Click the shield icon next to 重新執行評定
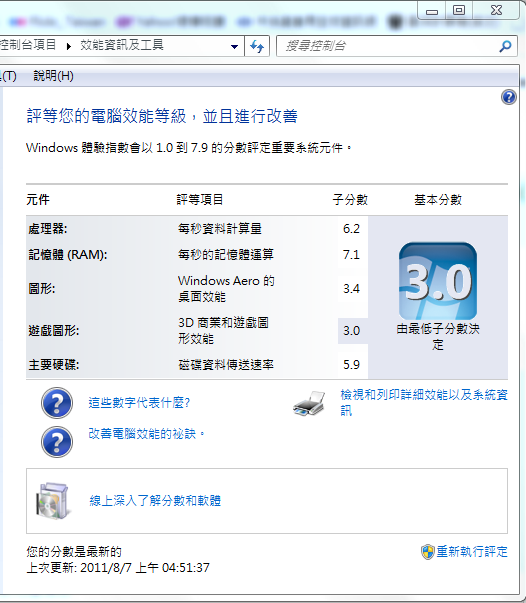 click(x=427, y=552)
